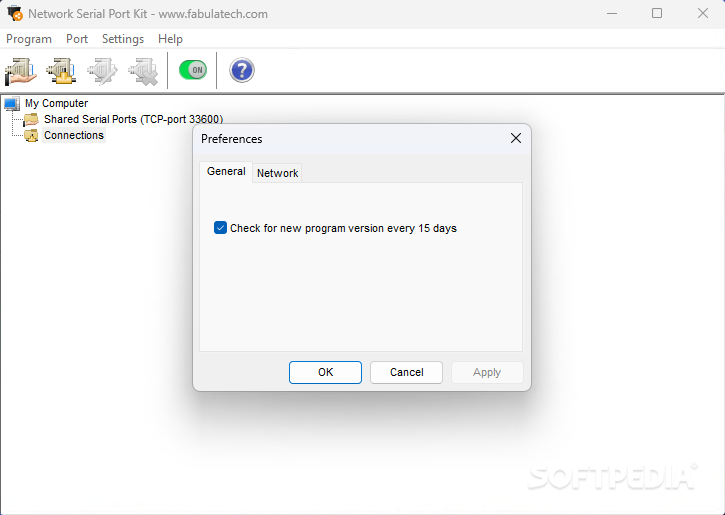
Task: Minimize the Network Serial Port Kit window
Action: [x=612, y=13]
